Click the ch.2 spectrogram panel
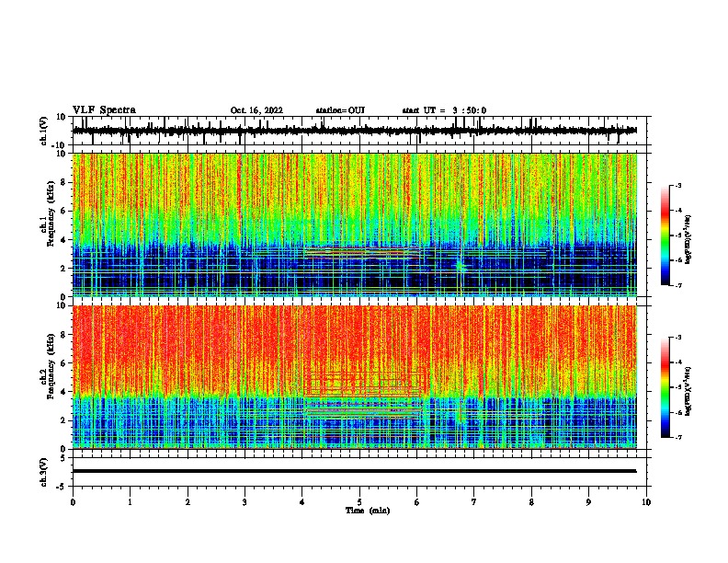728x563 pixels. click(355, 377)
